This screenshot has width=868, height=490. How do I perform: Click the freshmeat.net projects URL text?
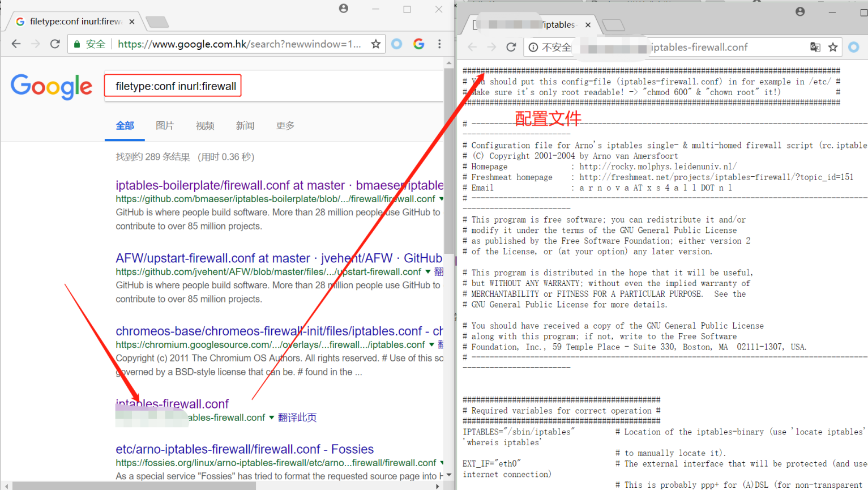click(716, 177)
